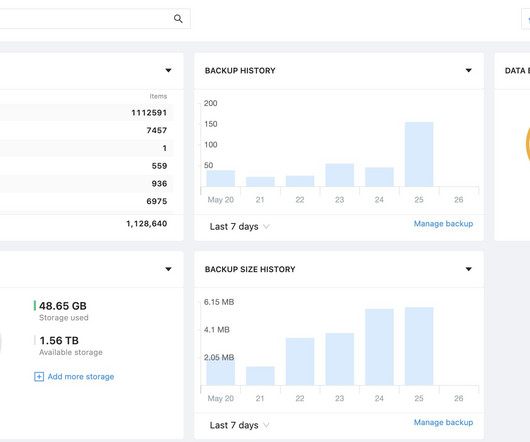530x442 pixels.
Task: Follow Manage backup link in Backup History
Action: 443,224
